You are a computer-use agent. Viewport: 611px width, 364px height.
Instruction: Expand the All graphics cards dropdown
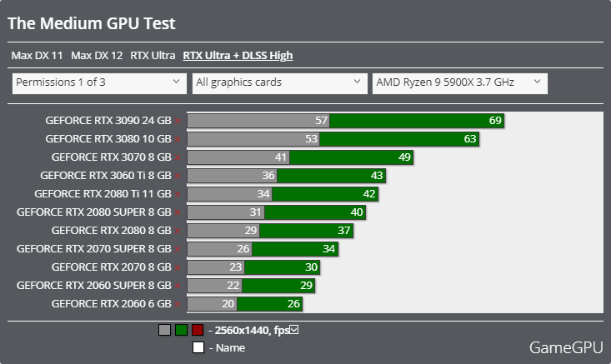pos(280,83)
